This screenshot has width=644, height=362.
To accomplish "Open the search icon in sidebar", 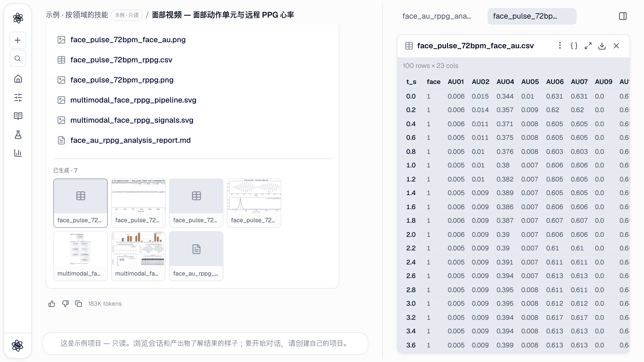I will [x=18, y=58].
